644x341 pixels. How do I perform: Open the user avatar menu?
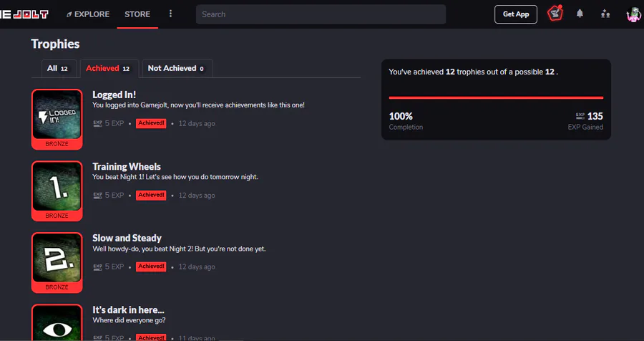coord(634,15)
